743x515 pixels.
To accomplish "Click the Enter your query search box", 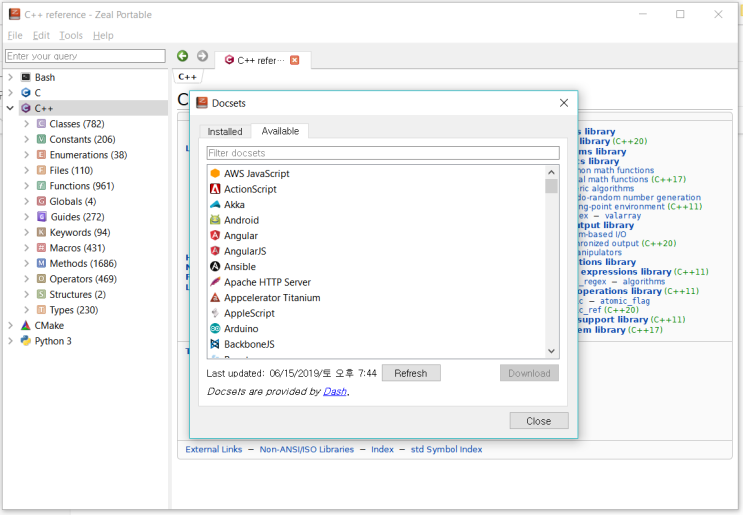I will pyautogui.click(x=85, y=56).
